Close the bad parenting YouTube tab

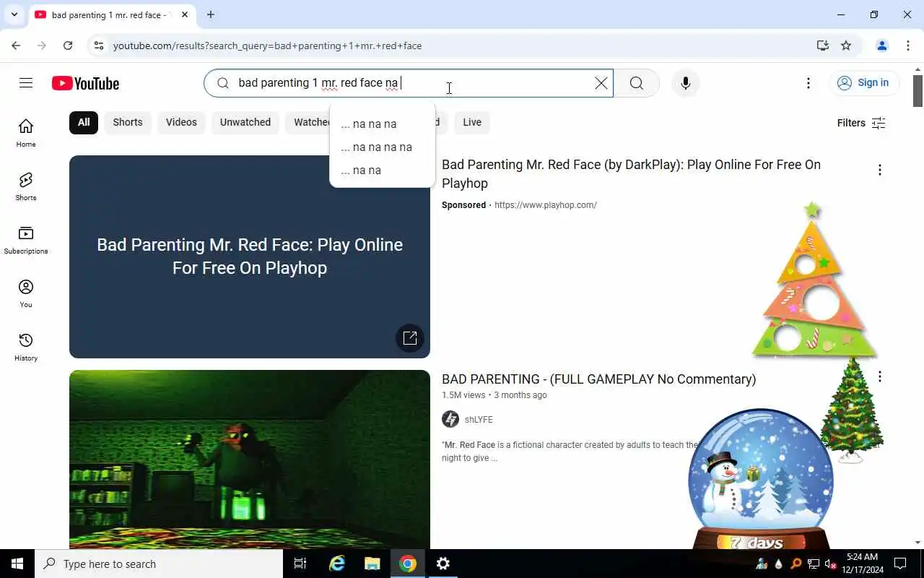coord(184,14)
